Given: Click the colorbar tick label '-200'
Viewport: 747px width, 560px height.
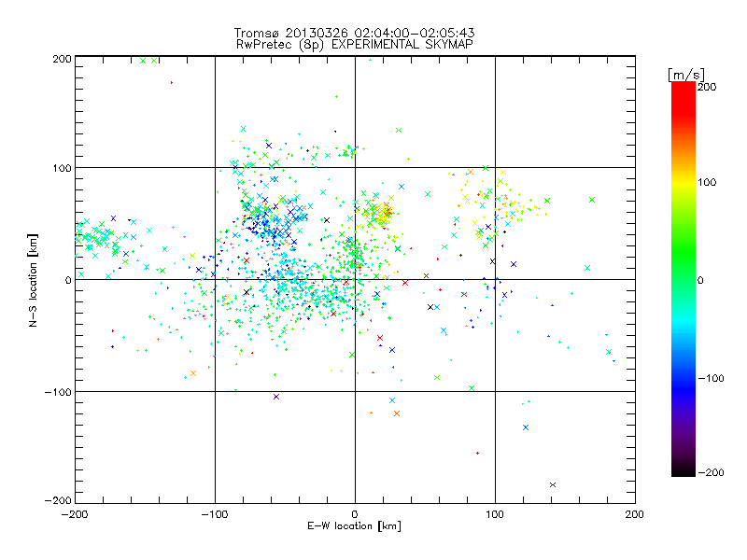Looking at the screenshot, I should (711, 472).
